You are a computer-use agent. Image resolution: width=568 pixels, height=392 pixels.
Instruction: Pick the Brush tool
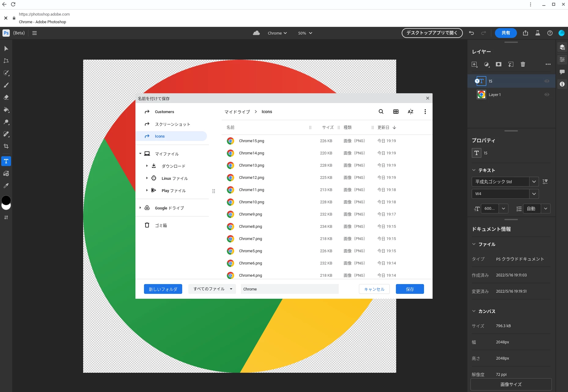tap(6, 85)
